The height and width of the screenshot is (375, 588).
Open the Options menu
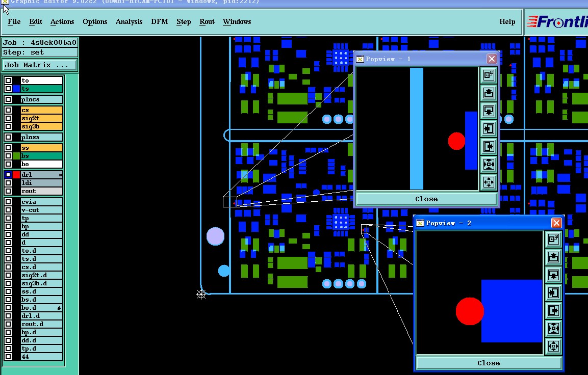pos(95,22)
